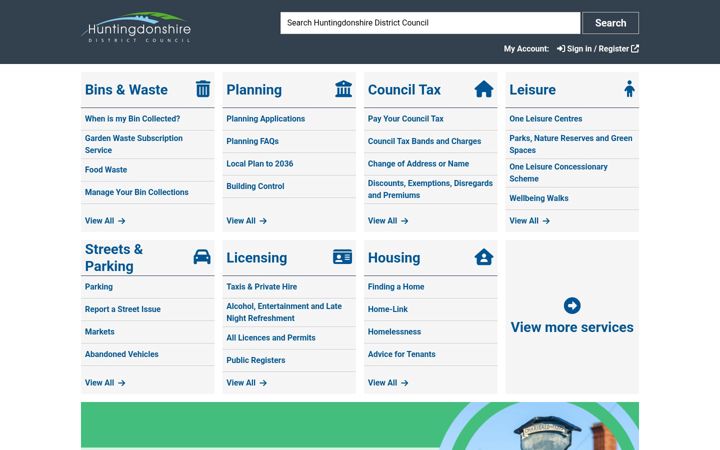Open the Huntingdonshire District Council logo
Image resolution: width=720 pixels, height=450 pixels.
[x=136, y=28]
